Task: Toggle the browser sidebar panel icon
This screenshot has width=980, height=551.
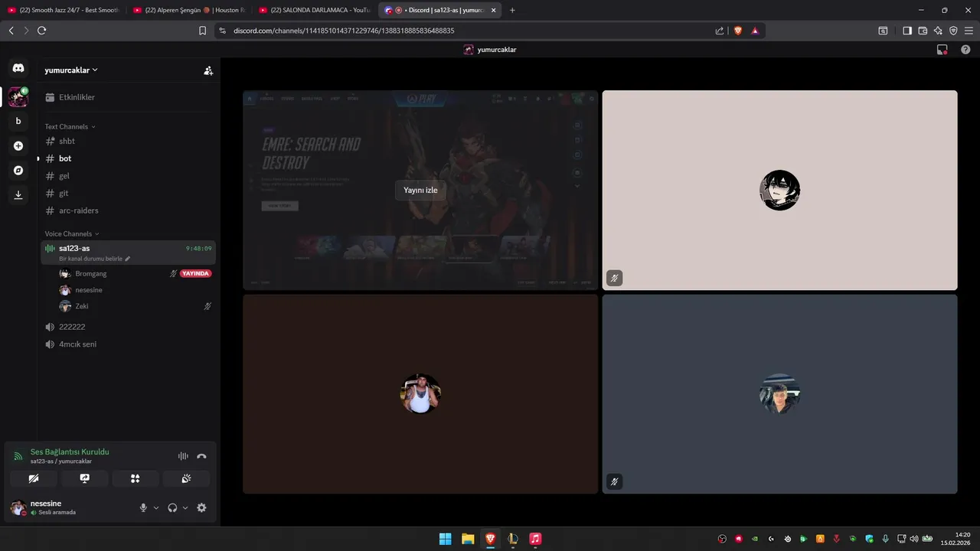Action: pyautogui.click(x=907, y=31)
